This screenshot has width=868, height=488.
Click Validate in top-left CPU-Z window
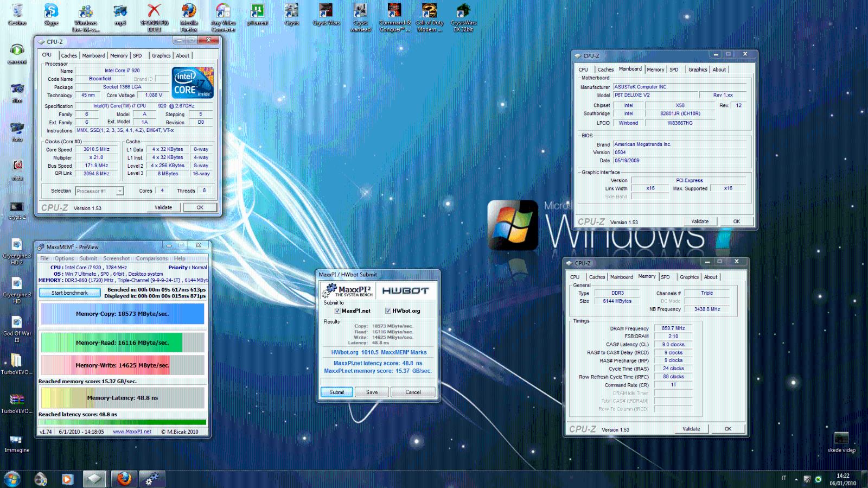pyautogui.click(x=163, y=207)
